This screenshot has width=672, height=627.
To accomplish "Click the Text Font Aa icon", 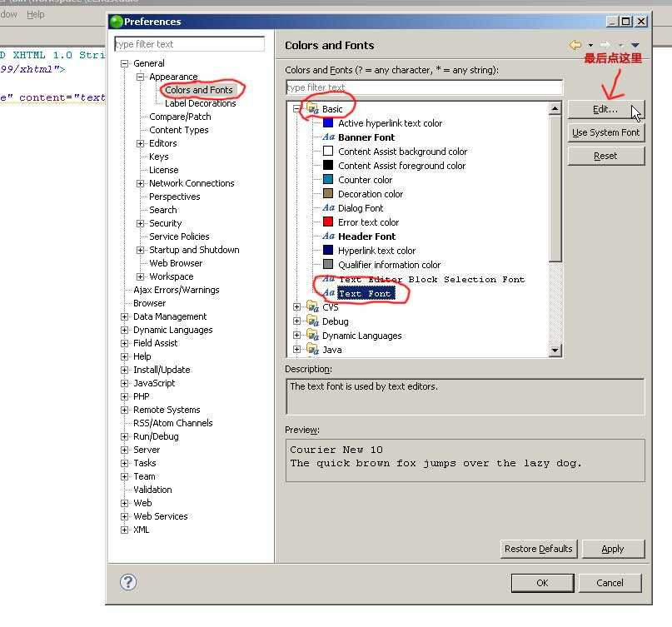I will (328, 293).
